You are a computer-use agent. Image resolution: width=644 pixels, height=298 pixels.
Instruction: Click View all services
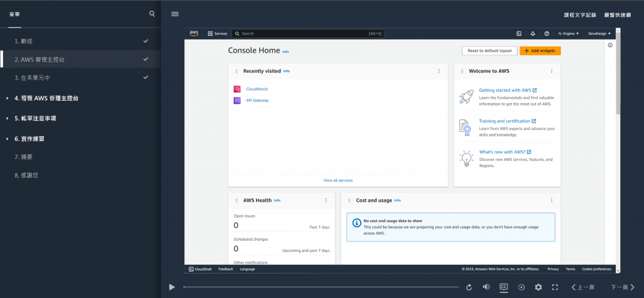point(338,180)
